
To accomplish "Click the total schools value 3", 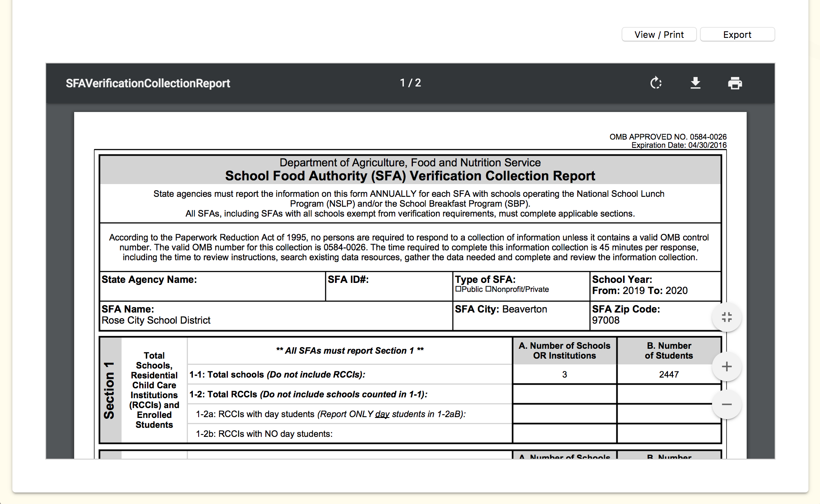I will click(564, 374).
